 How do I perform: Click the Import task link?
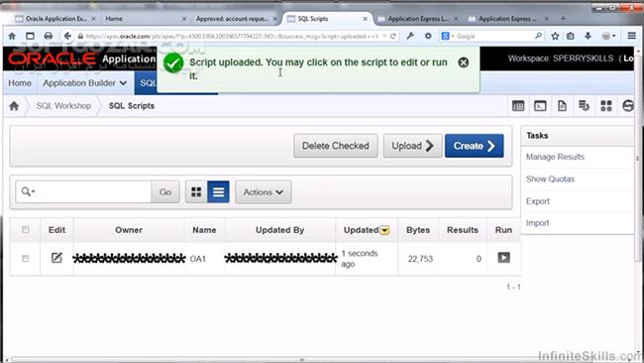pos(538,223)
